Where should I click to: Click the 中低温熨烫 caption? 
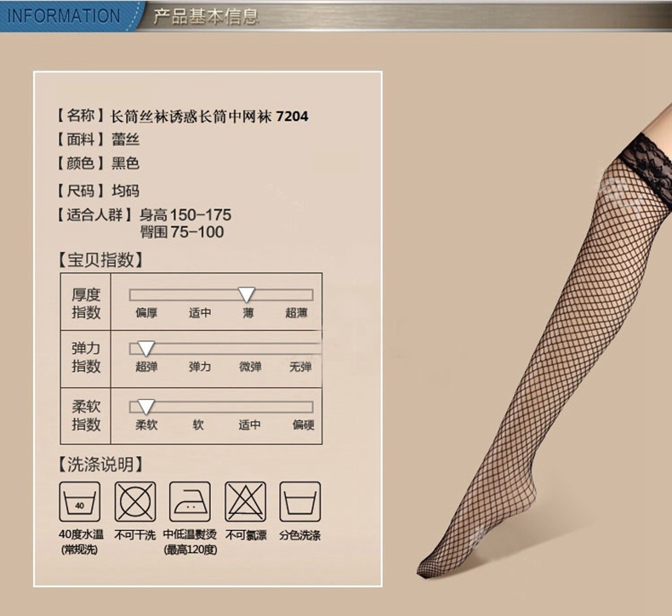[x=190, y=534]
